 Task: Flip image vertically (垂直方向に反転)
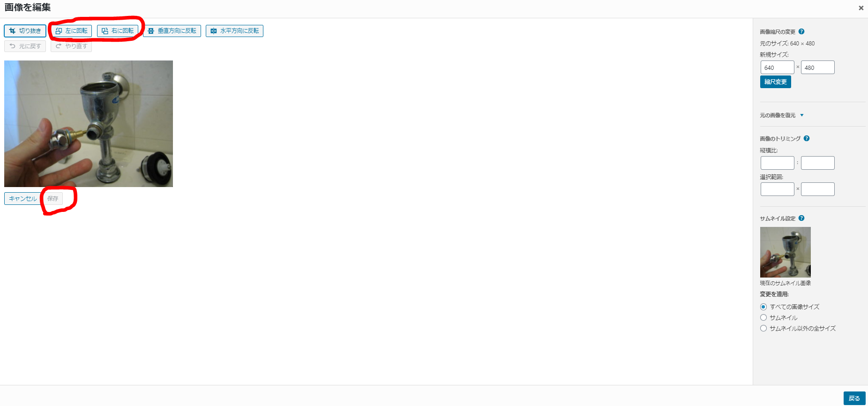tap(172, 31)
